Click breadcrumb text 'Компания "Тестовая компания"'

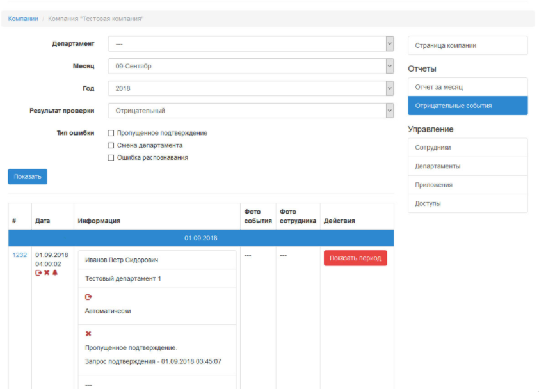96,19
